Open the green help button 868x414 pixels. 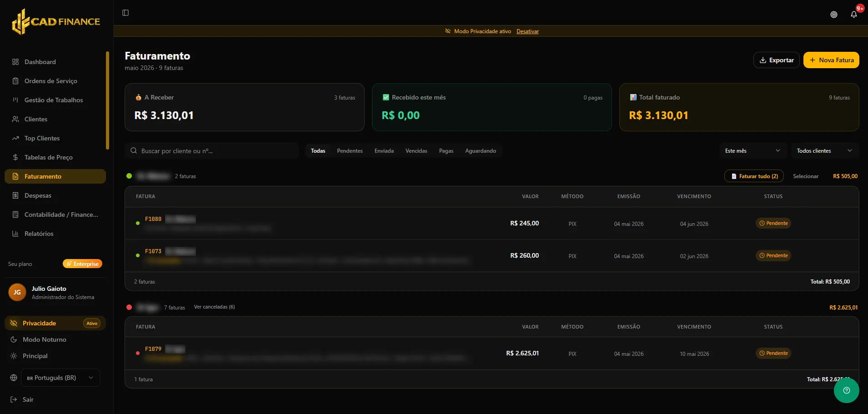[x=846, y=390]
